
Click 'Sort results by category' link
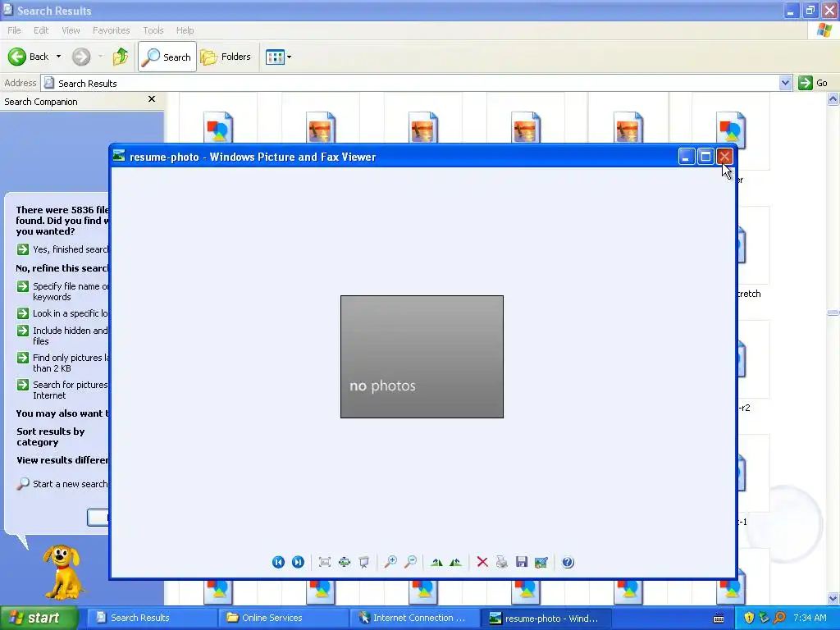[50, 436]
